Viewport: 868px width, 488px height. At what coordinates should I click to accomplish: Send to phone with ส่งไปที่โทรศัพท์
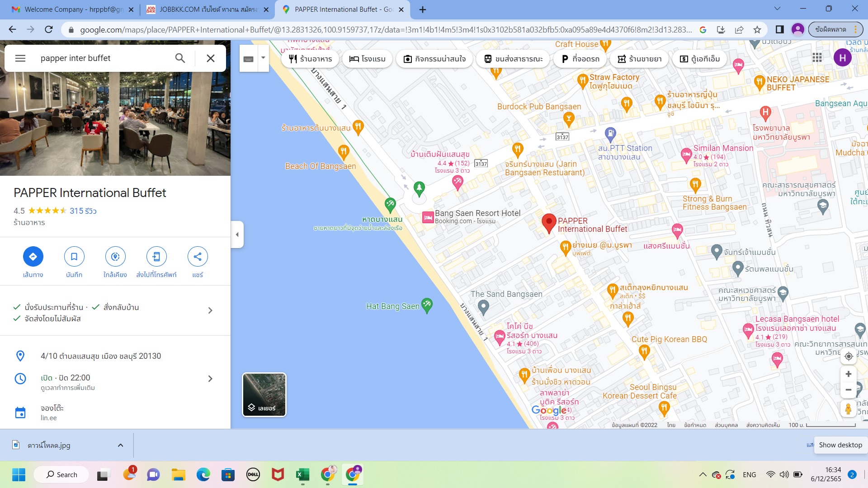coord(156,262)
